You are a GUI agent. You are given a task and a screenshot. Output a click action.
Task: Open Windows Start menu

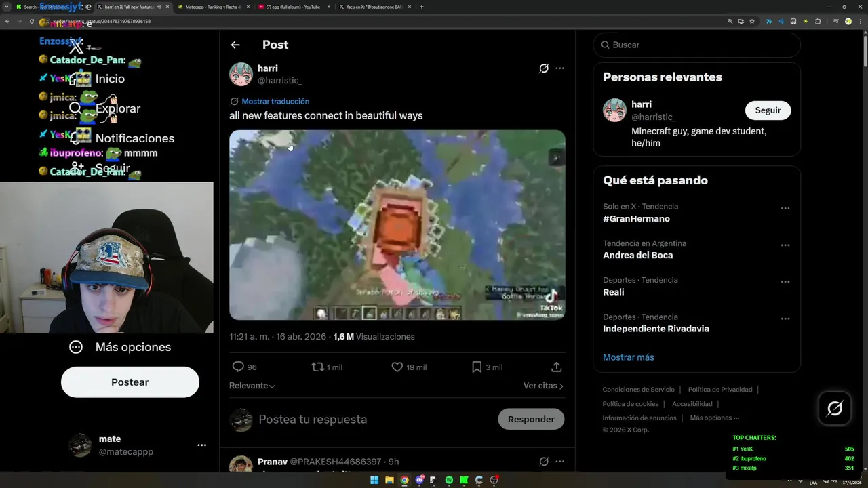374,480
